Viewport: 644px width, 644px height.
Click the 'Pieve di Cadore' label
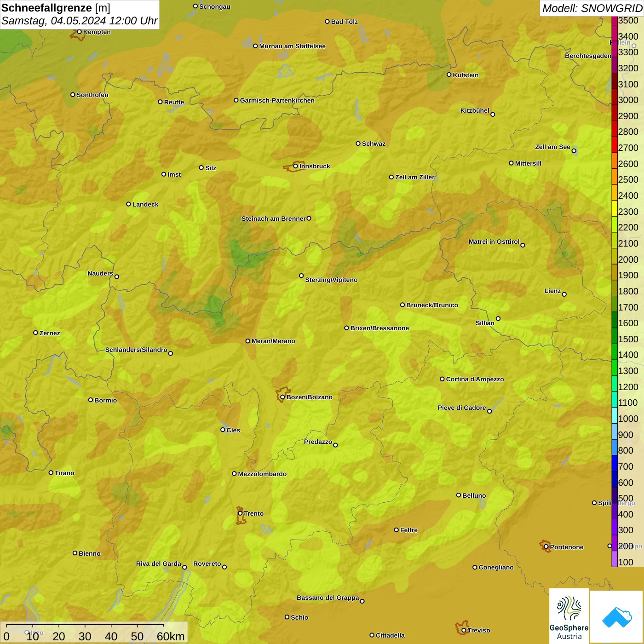462,408
